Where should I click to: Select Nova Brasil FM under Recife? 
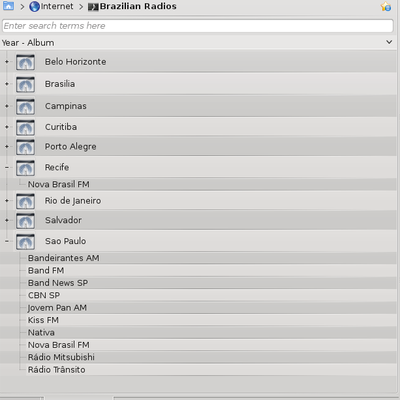pos(59,184)
